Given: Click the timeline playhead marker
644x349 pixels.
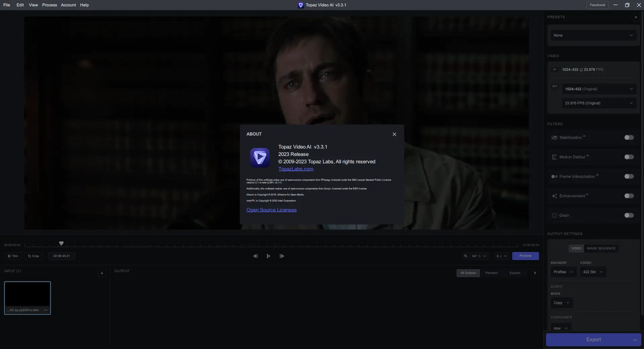Looking at the screenshot, I should point(61,243).
